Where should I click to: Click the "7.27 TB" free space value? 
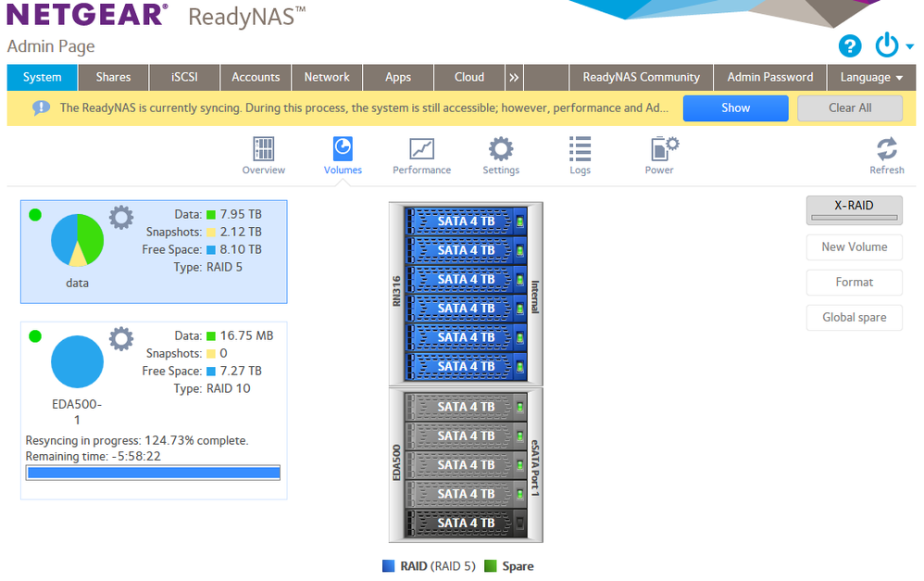[x=241, y=371]
